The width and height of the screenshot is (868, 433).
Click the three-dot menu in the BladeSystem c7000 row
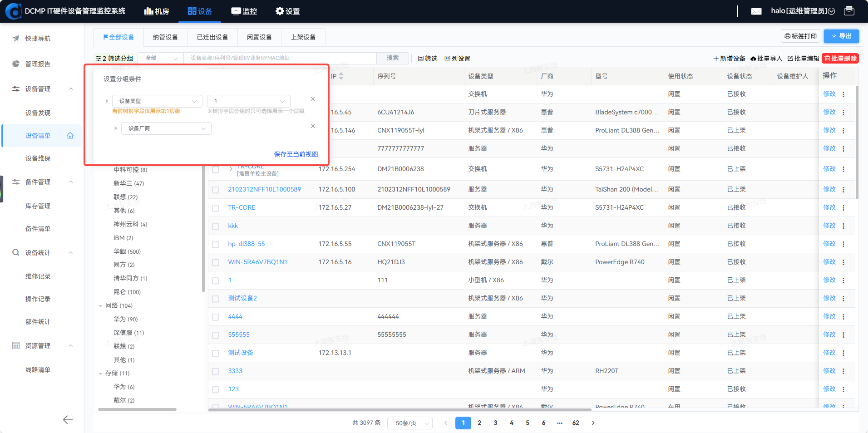coord(843,113)
